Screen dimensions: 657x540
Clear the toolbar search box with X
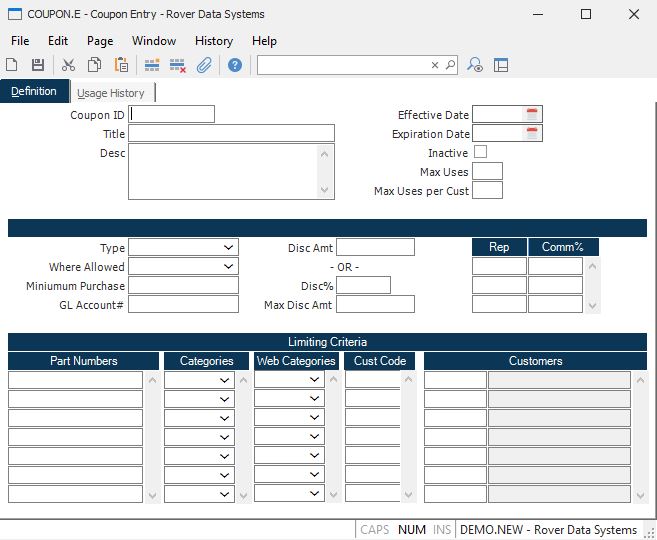[x=435, y=65]
